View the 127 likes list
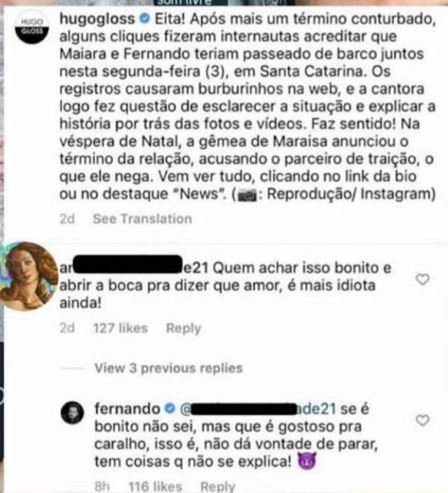448x493 pixels. (x=121, y=328)
